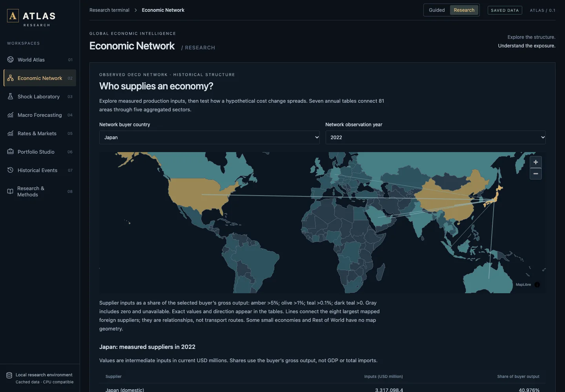The height and width of the screenshot is (392, 565).
Task: Click the MapLibre attribution link
Action: (523, 285)
